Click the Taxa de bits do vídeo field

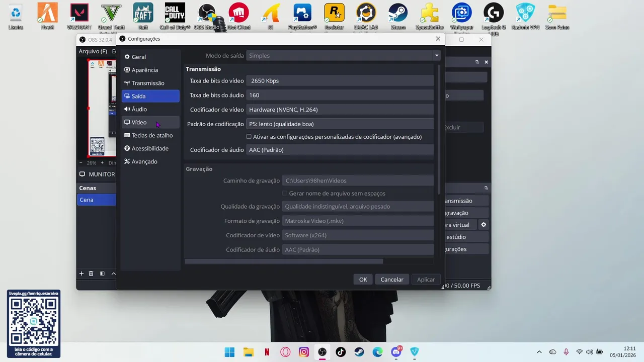340,80
